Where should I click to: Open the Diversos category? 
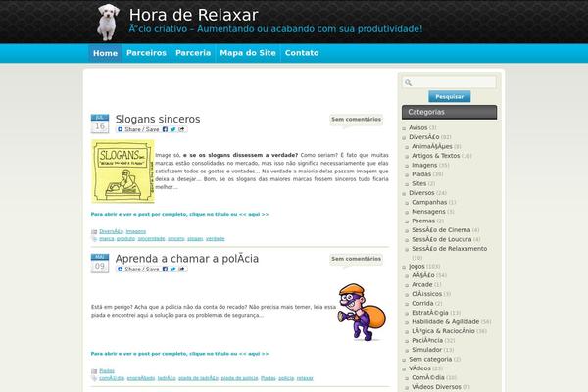point(421,193)
